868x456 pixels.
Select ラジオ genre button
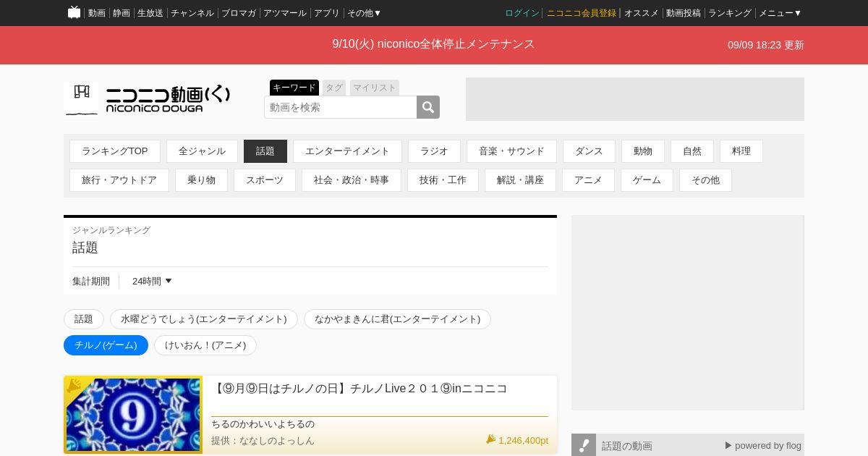pos(434,151)
